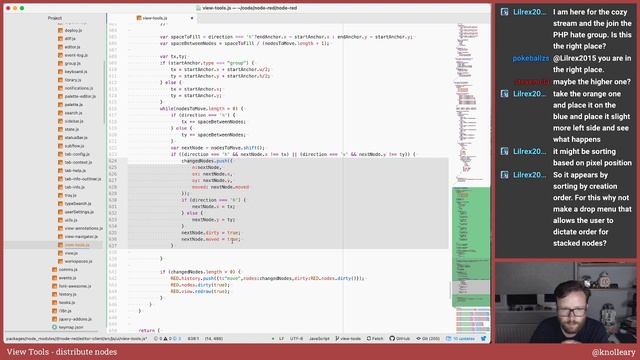
Task: Select the highlighted view-tools.js tree row
Action: [53, 245]
